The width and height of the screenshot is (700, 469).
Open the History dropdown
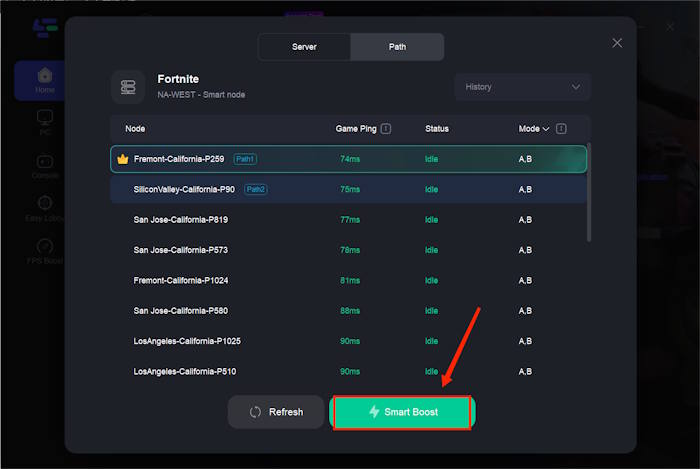coord(522,87)
